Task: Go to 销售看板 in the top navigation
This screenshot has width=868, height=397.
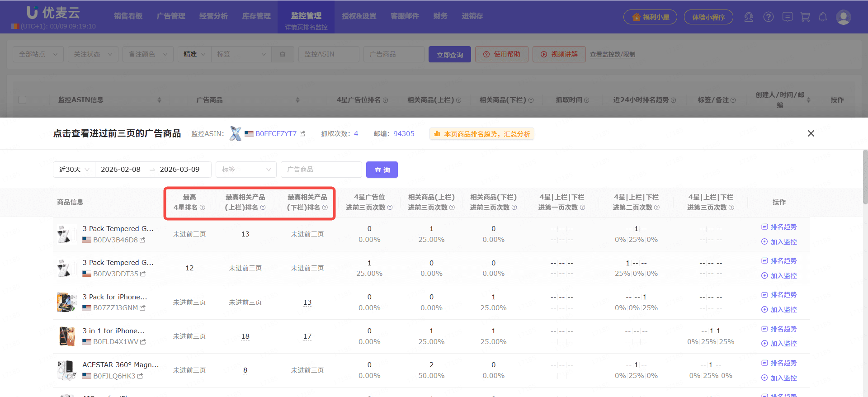Action: [x=128, y=16]
